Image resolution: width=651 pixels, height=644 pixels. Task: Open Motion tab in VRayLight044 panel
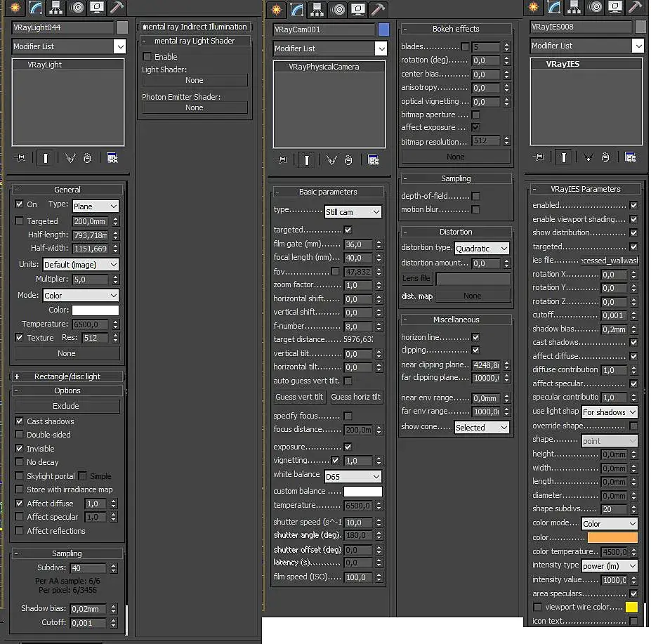[x=77, y=7]
